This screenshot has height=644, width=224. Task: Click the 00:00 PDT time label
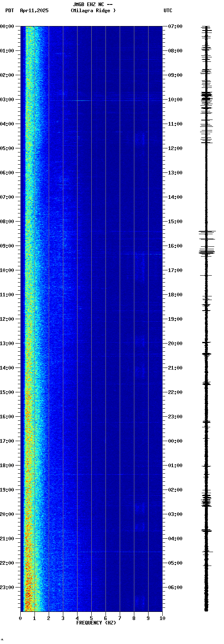pos(7,26)
